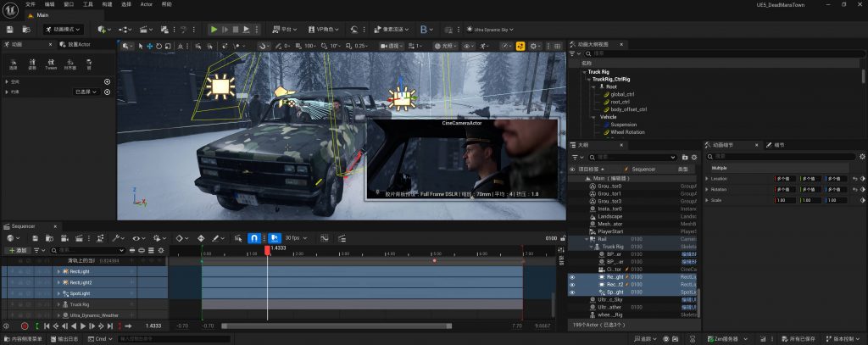868x345 pixels.
Task: Click the viewport rotate tool icon
Action: tap(161, 46)
